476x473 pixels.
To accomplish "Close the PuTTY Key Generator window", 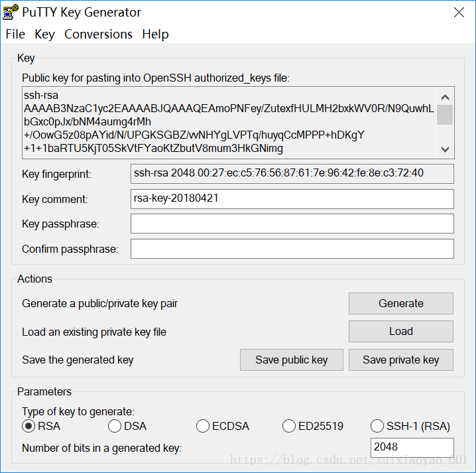I will pos(459,13).
